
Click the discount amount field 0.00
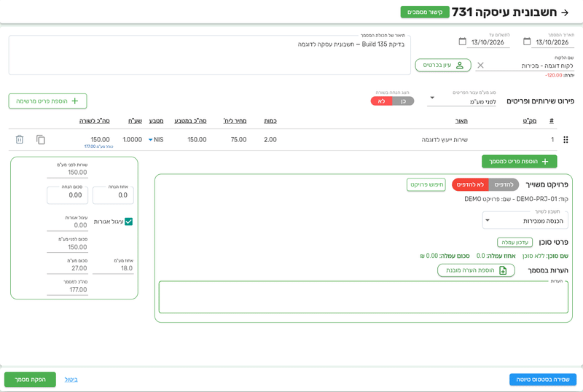click(67, 195)
